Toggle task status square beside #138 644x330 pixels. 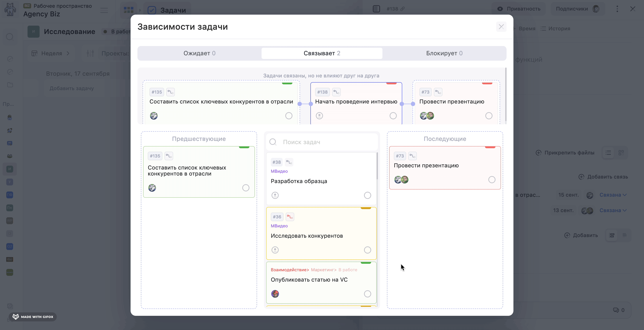(376, 9)
